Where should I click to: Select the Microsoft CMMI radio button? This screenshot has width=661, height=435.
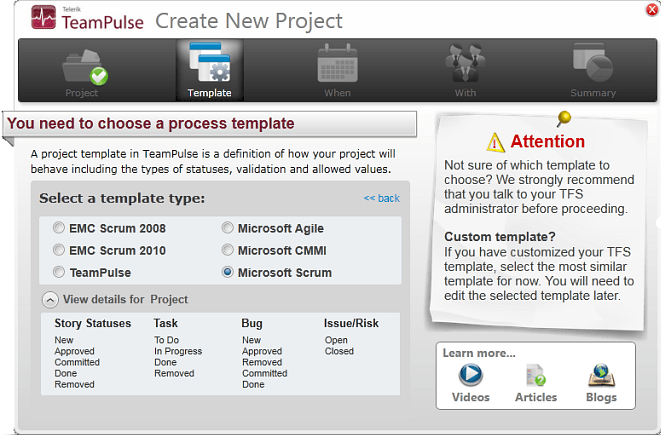pos(227,250)
